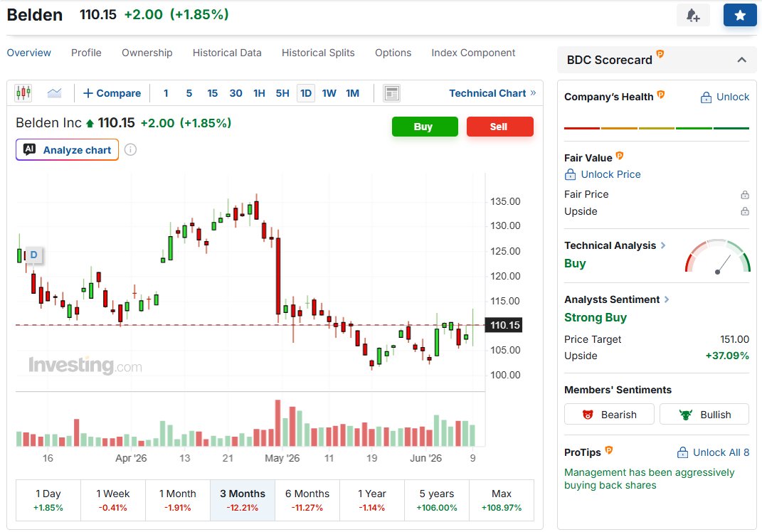The height and width of the screenshot is (532, 762).
Task: Click the technical analysis gauge dial
Action: pos(718,257)
